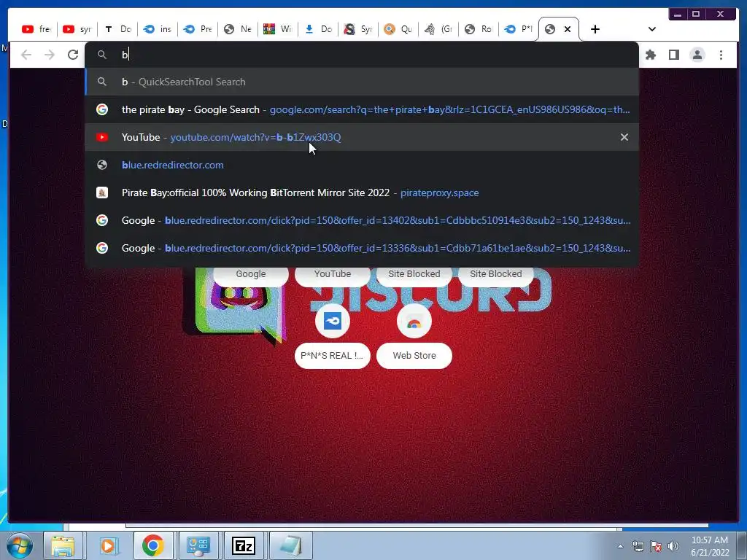
Task: Open the control panel taskbar icon
Action: coord(198,545)
